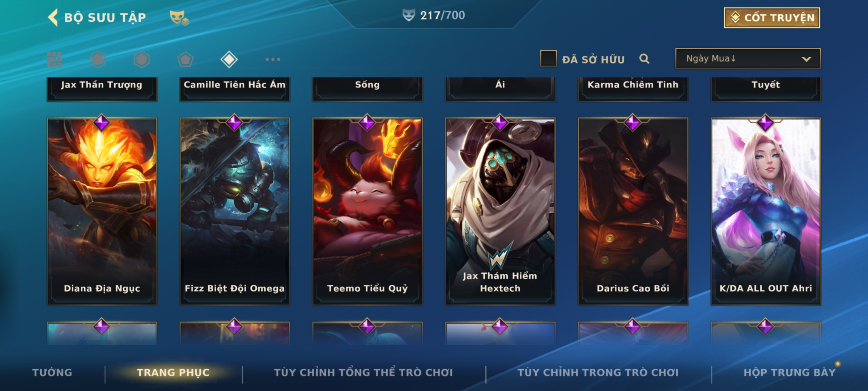The height and width of the screenshot is (391, 868).
Task: Toggle the Đã Sở Hữu checkbox
Action: [x=548, y=59]
